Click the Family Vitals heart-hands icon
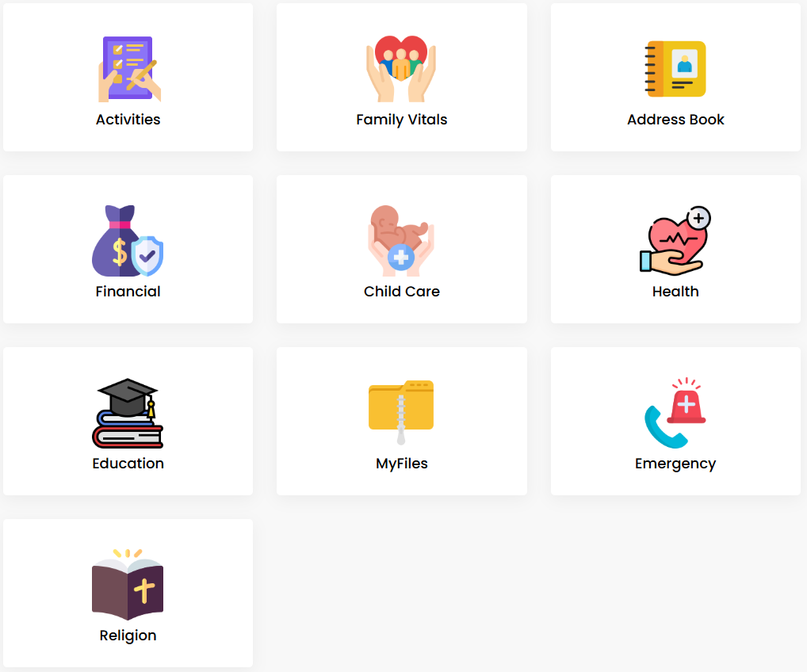The width and height of the screenshot is (807, 672). 401,68
